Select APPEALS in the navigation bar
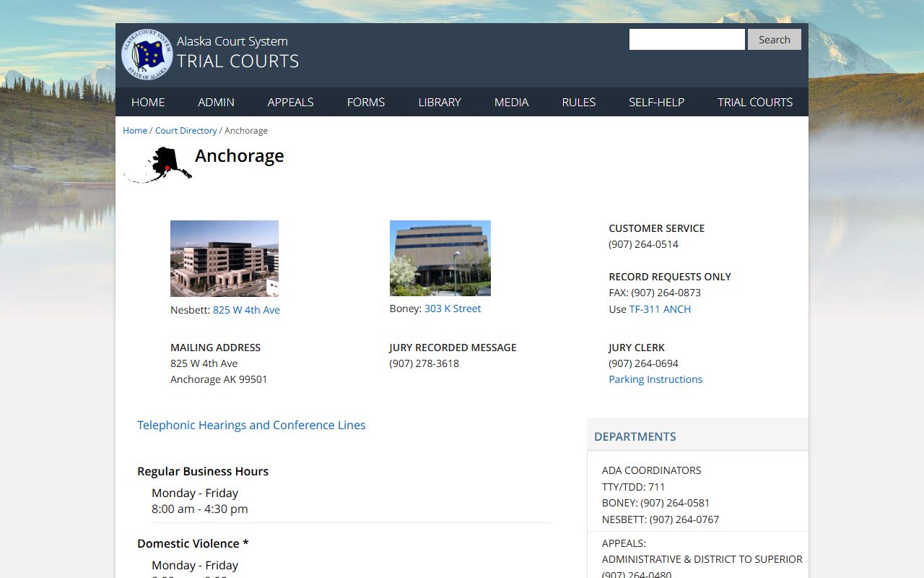Viewport: 924px width, 578px height. point(290,102)
